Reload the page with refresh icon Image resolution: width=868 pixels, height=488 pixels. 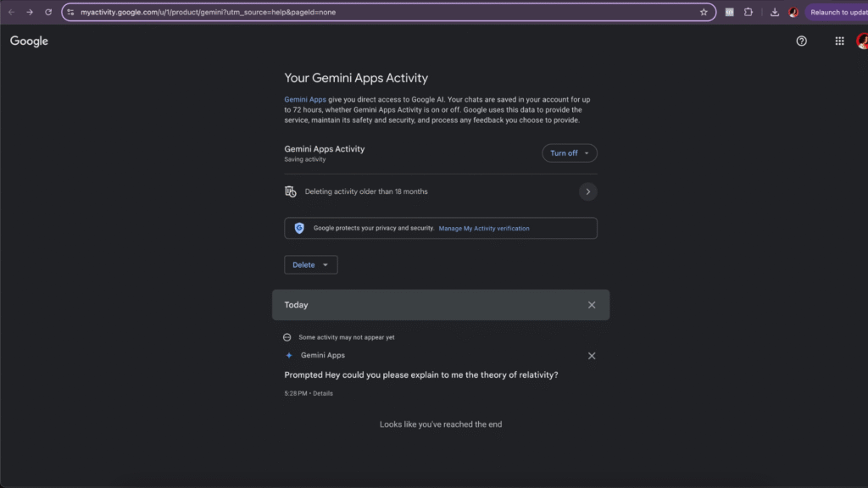[48, 12]
